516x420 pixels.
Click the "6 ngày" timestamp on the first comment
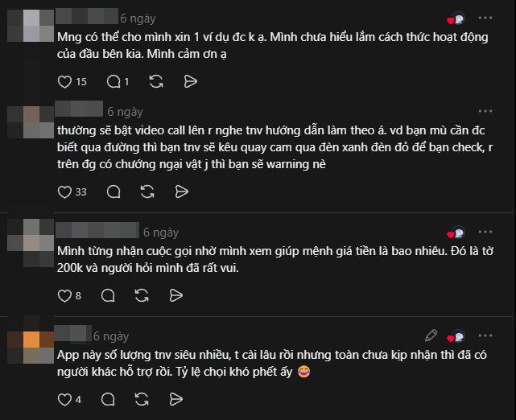138,18
